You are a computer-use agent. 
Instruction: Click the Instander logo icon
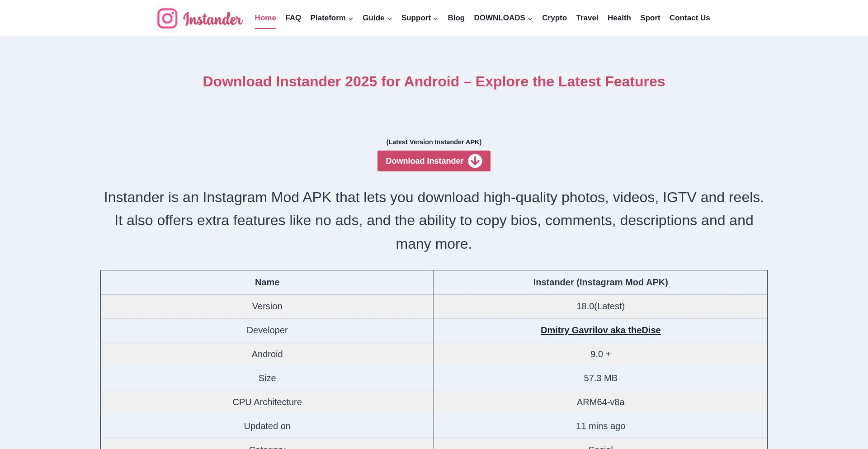point(167,19)
